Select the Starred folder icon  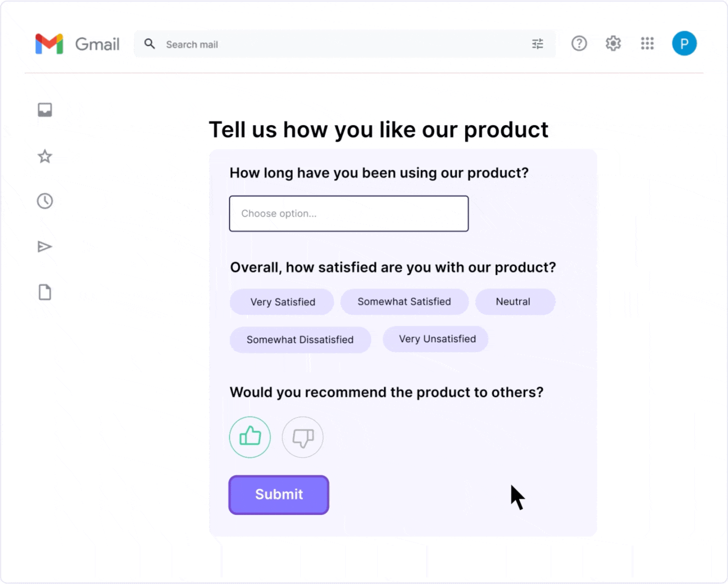[x=45, y=156]
